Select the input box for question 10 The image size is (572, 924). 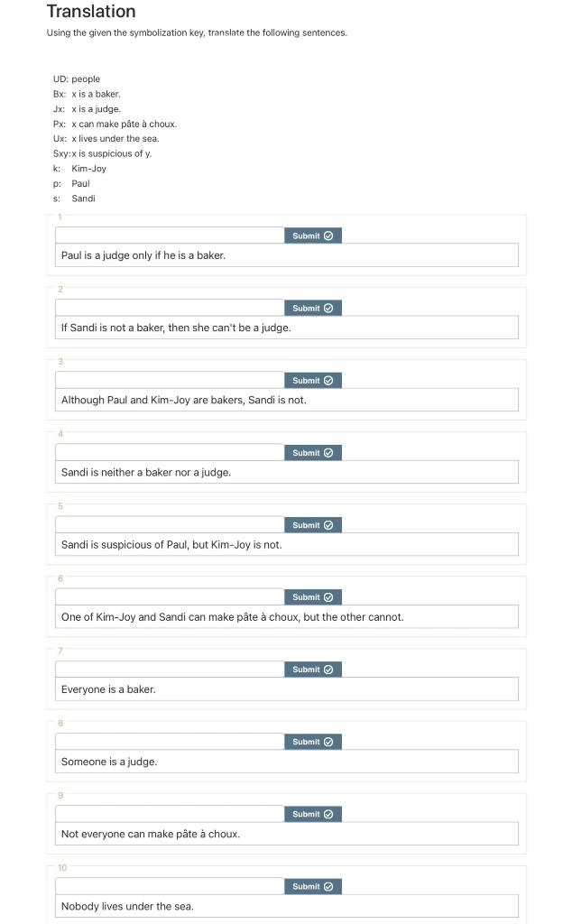click(167, 884)
